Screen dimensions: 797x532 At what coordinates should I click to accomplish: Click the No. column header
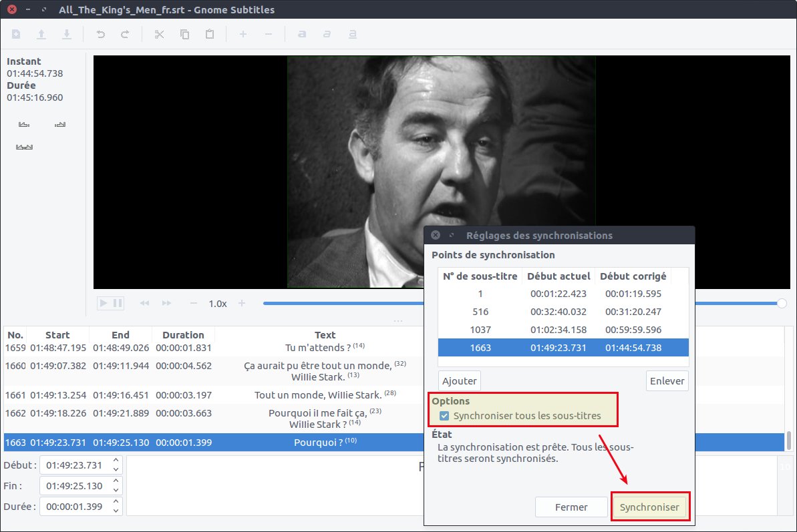click(x=15, y=335)
